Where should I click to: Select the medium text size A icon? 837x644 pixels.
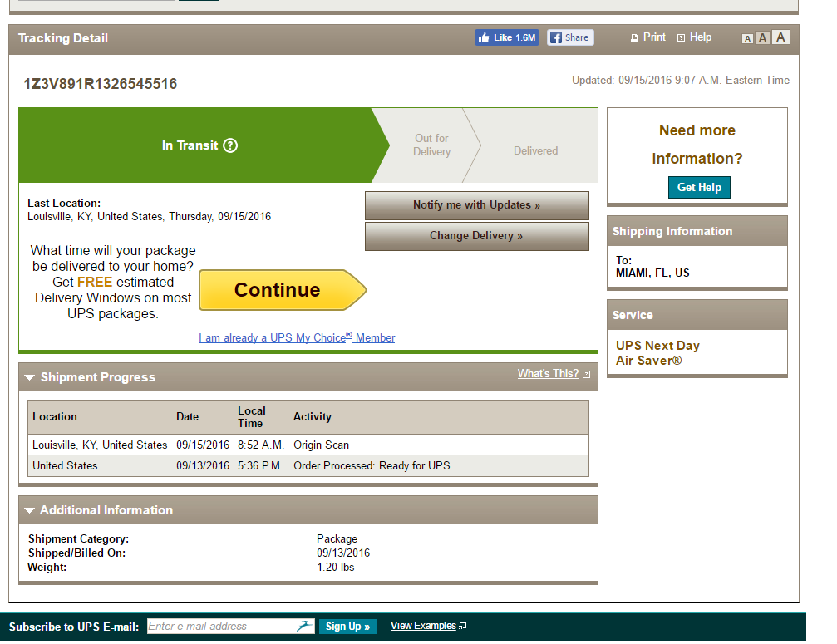pos(762,38)
